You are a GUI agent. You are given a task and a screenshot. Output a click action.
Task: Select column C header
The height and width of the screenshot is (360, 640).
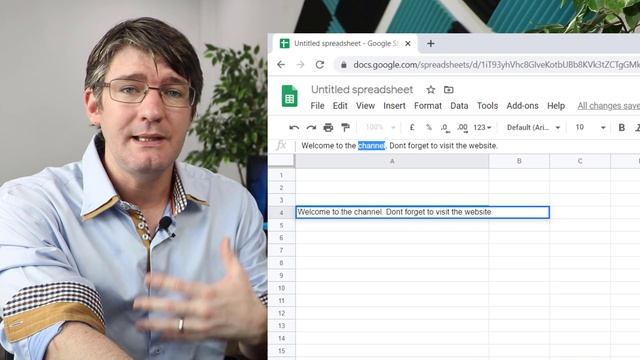click(580, 161)
